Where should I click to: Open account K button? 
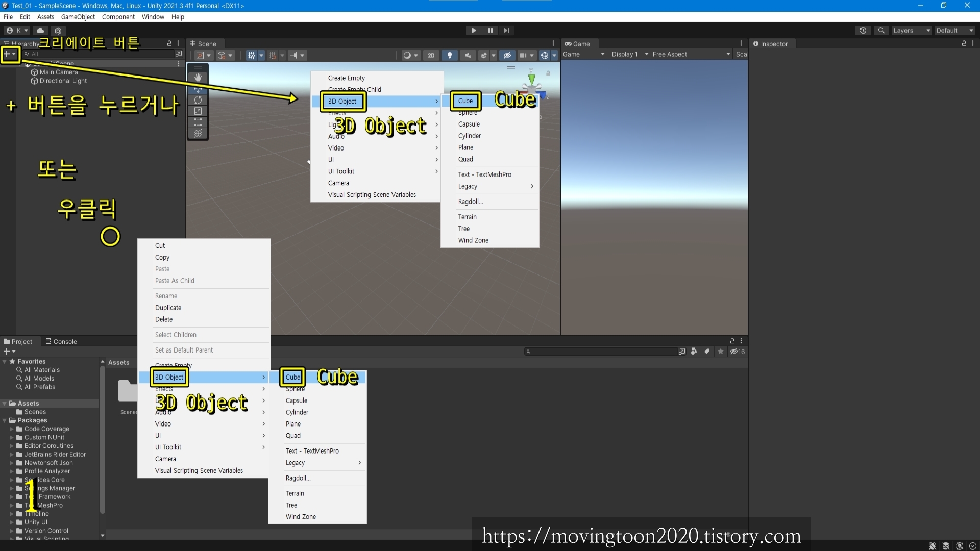17,31
